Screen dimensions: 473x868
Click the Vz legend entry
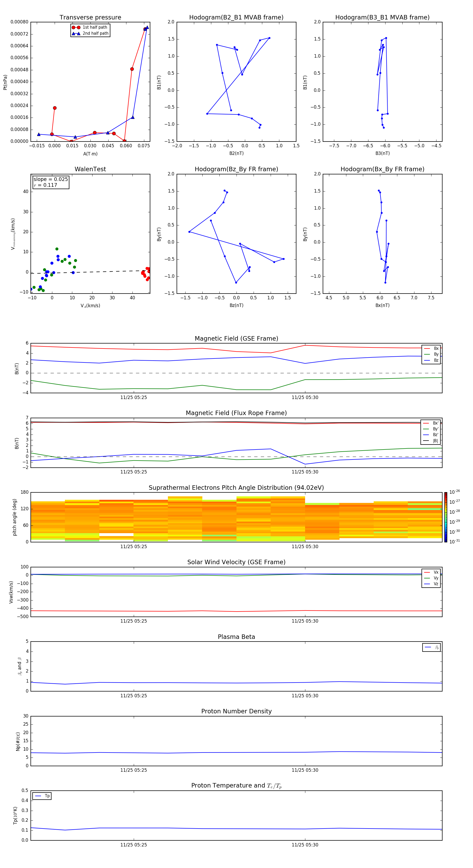click(431, 584)
